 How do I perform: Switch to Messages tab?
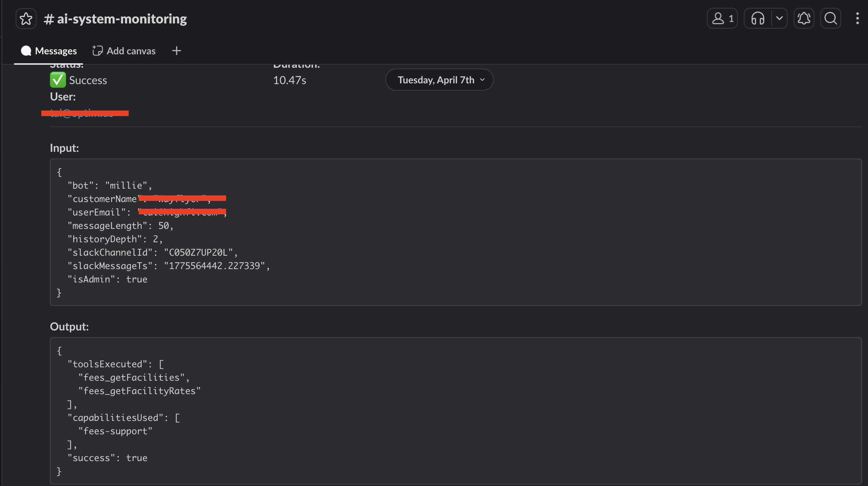click(49, 51)
